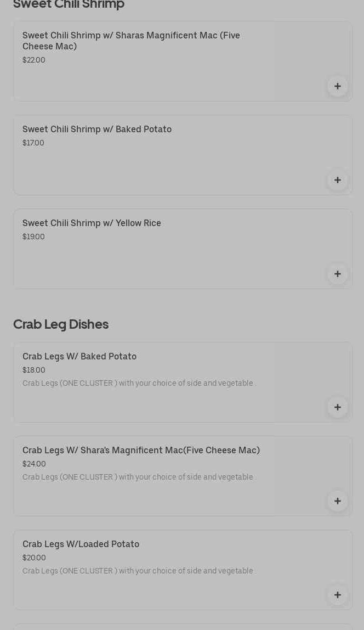Select Crab Legs W/ Baked Potato title
364x630 pixels.
79,356
